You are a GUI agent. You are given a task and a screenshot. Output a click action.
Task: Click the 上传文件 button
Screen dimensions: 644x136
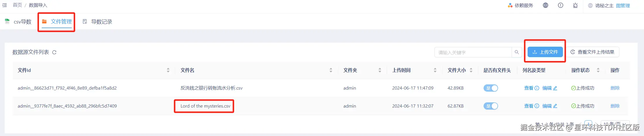pyautogui.click(x=545, y=52)
